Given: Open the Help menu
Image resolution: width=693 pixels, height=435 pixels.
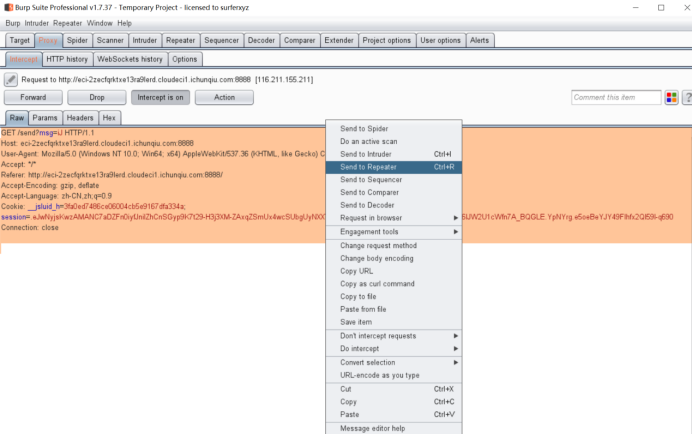Looking at the screenshot, I should coord(125,23).
